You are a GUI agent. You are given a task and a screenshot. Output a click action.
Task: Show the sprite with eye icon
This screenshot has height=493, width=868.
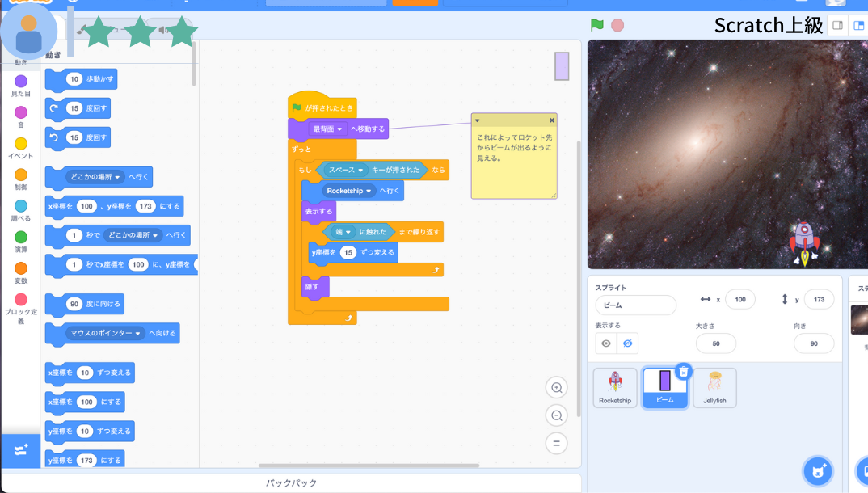[x=606, y=343]
